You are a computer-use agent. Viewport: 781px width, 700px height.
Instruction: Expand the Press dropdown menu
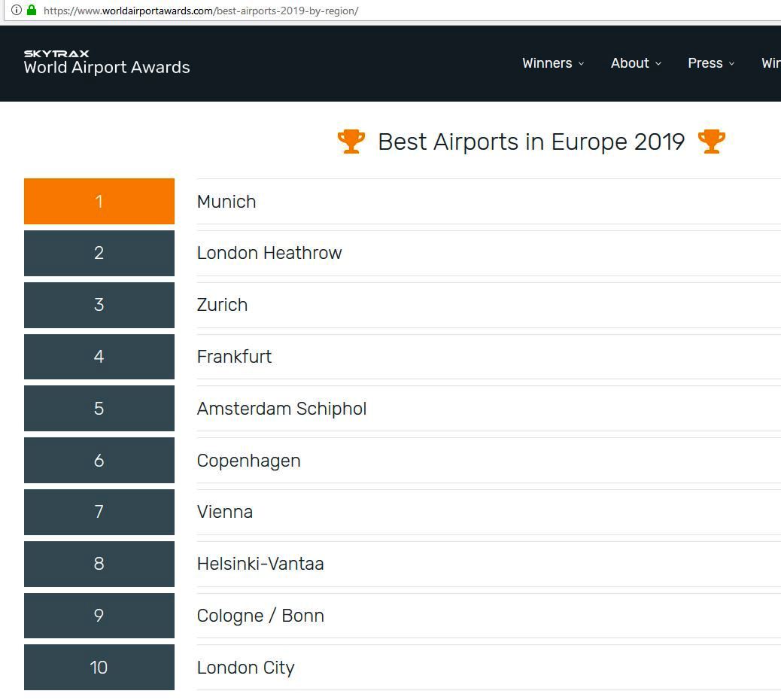coord(711,62)
